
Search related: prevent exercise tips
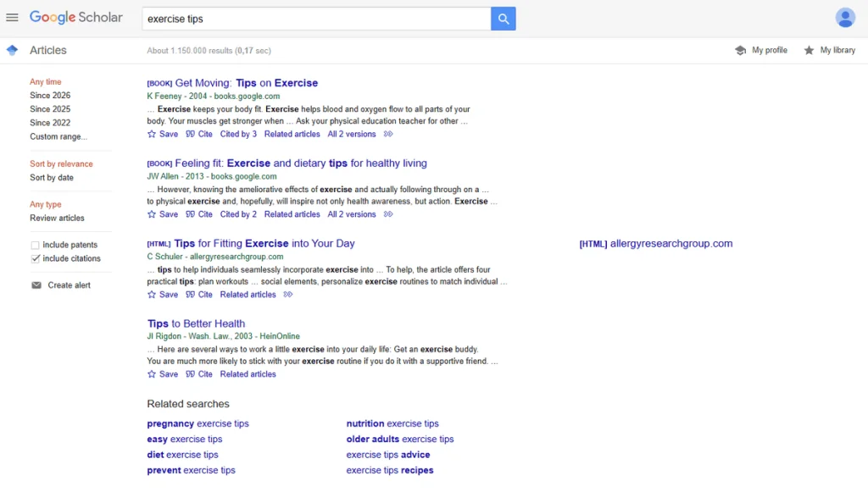pyautogui.click(x=191, y=470)
